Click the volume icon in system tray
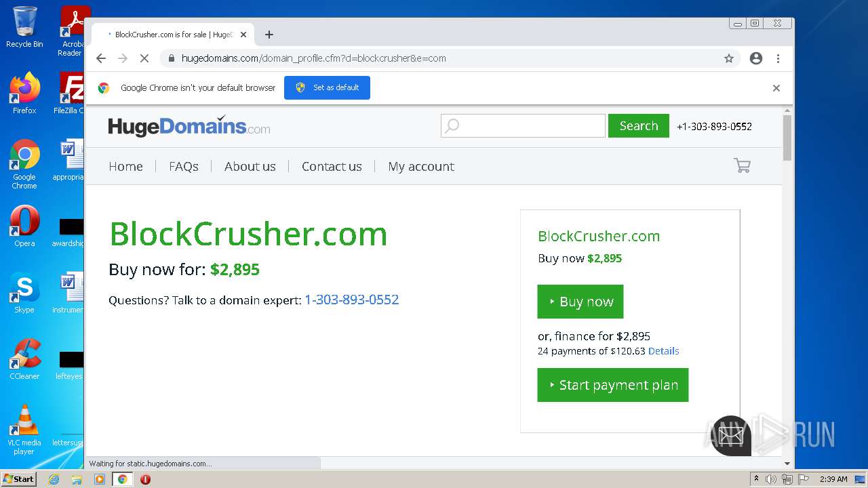This screenshot has height=488, width=868. click(x=771, y=479)
